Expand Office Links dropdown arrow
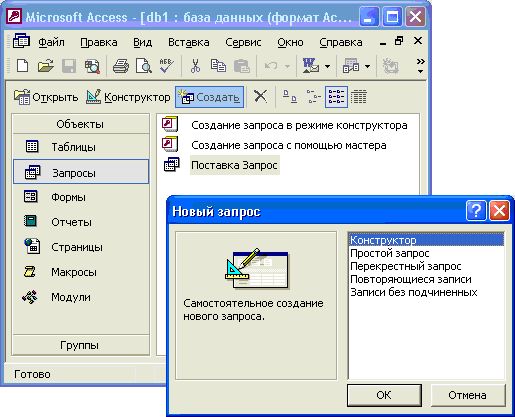The image size is (515, 417). point(327,66)
